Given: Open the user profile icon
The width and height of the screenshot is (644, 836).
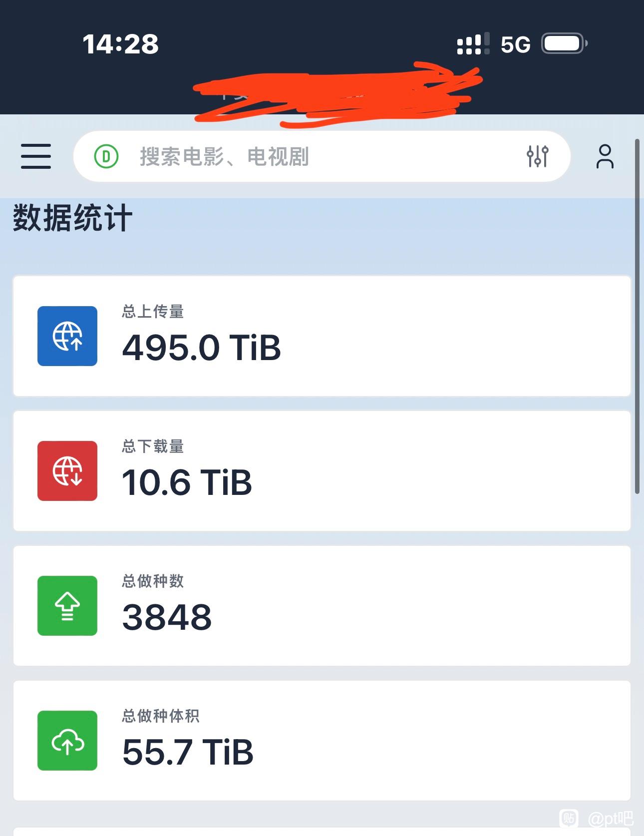Looking at the screenshot, I should click(605, 156).
